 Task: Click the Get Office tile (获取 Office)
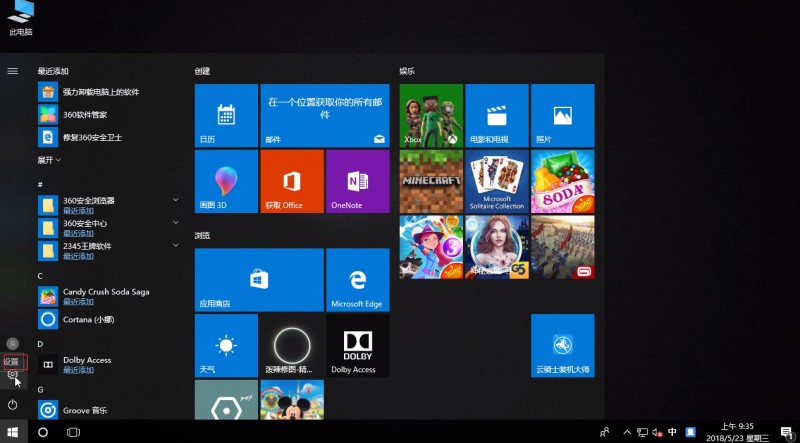coord(292,181)
